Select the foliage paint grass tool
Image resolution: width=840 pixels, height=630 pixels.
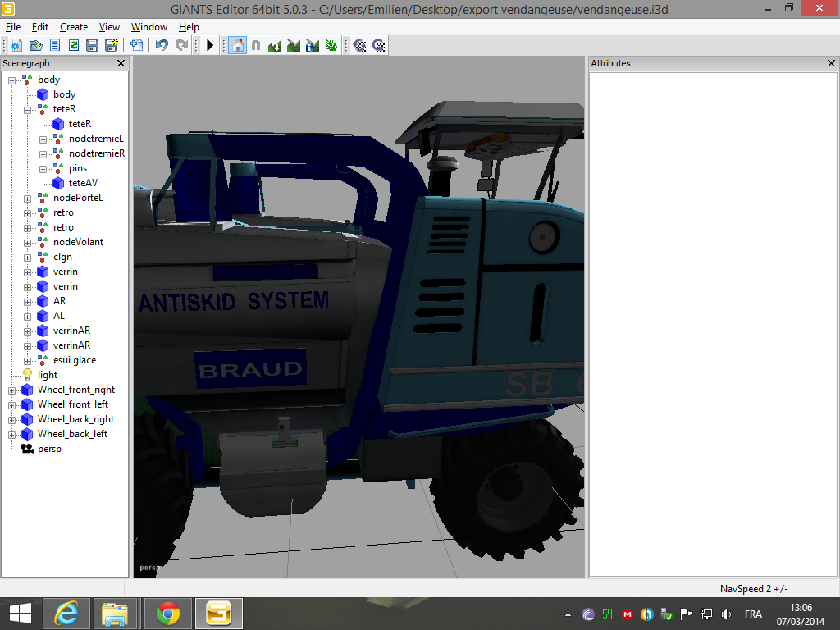[331, 46]
